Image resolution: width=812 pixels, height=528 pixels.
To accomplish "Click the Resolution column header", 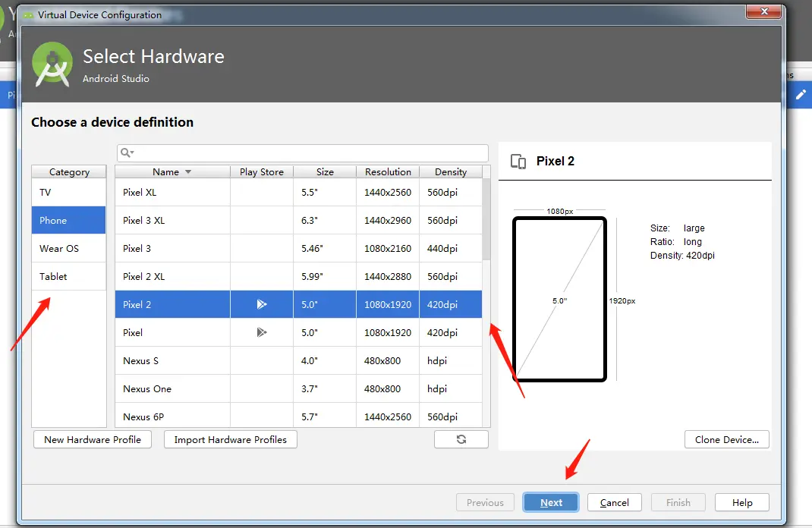I will 388,172.
